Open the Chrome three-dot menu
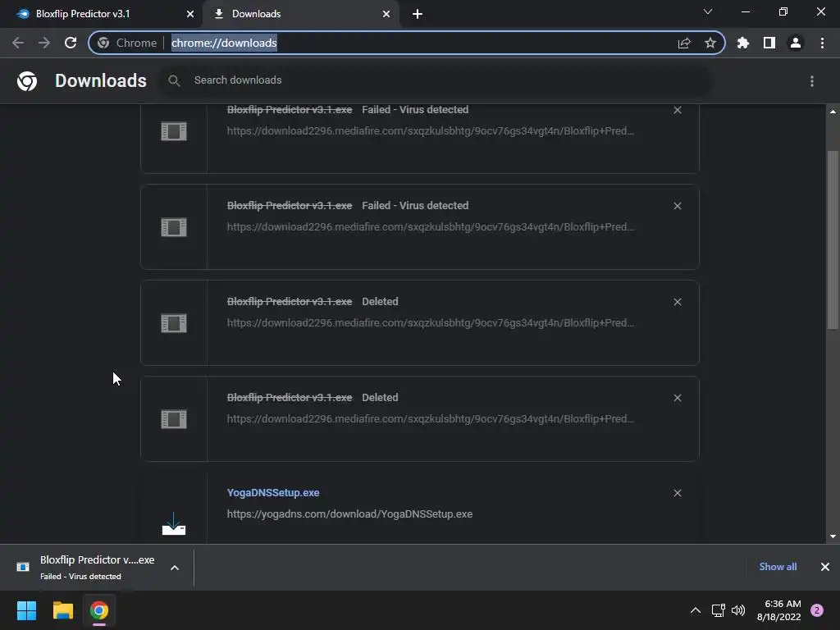Viewport: 840px width, 630px height. [822, 43]
